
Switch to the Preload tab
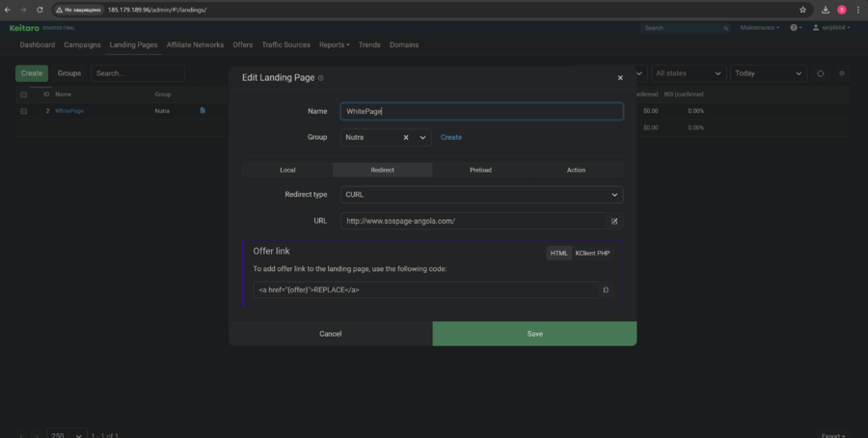(x=480, y=170)
